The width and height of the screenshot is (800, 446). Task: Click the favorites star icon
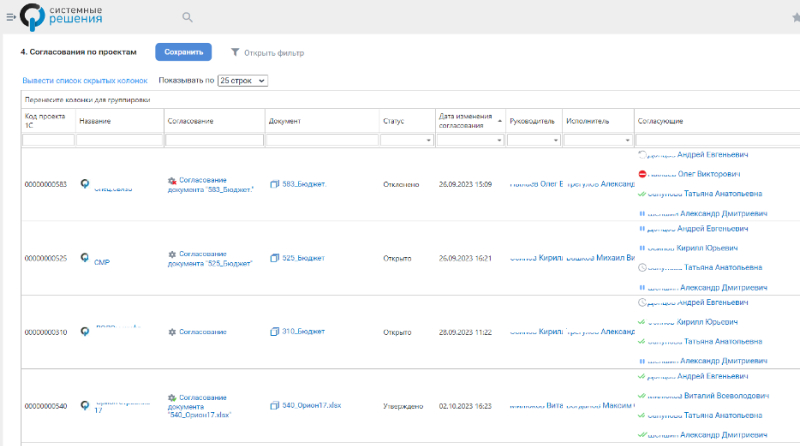795,17
